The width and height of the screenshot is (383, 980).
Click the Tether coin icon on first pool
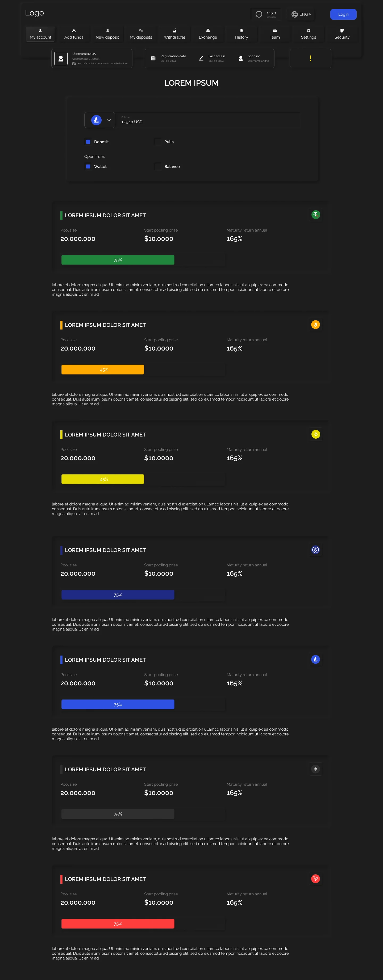click(x=315, y=215)
